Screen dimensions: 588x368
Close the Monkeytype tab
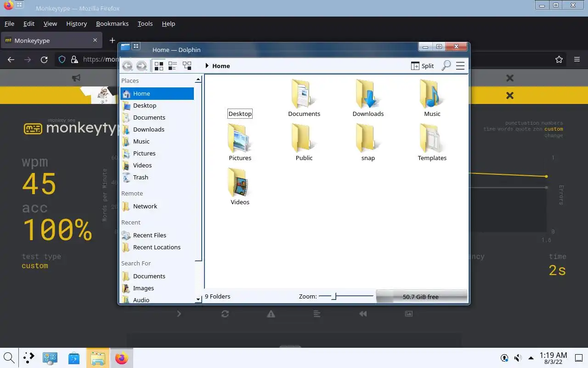(x=95, y=40)
